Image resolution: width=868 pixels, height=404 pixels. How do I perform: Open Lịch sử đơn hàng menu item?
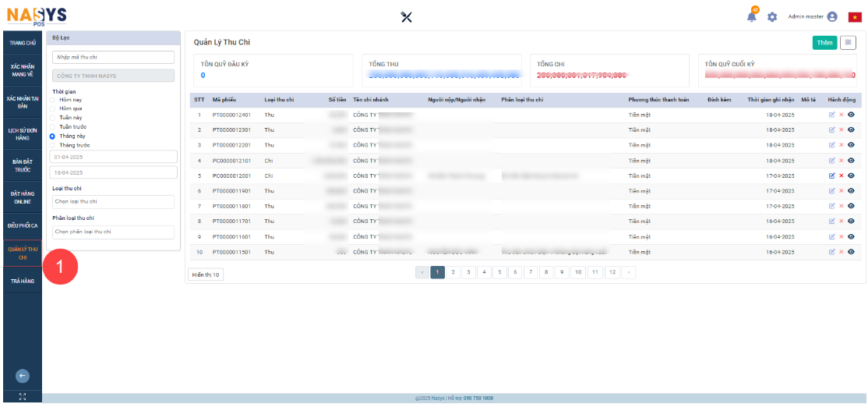point(23,134)
